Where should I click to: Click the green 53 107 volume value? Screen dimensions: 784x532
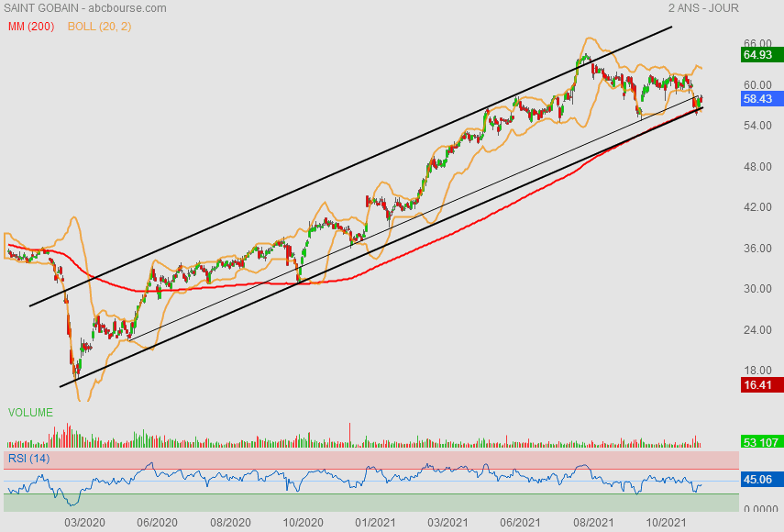760,442
